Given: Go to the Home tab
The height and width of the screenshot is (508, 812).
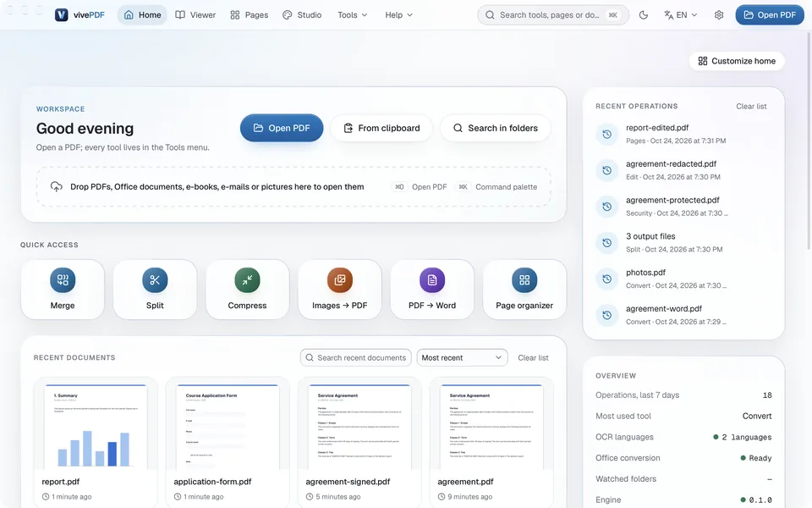Looking at the screenshot, I should [142, 15].
